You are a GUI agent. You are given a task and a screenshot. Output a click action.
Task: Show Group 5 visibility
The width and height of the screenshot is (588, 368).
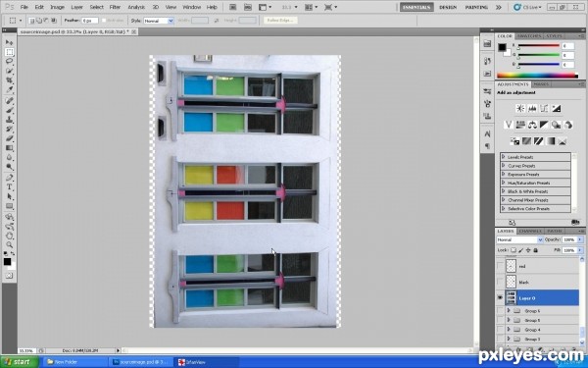tap(500, 320)
